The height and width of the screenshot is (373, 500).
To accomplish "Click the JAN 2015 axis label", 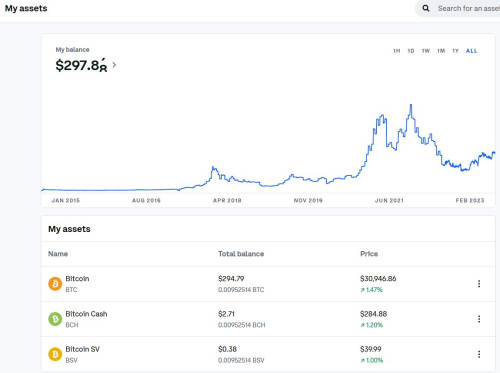I will coord(66,200).
